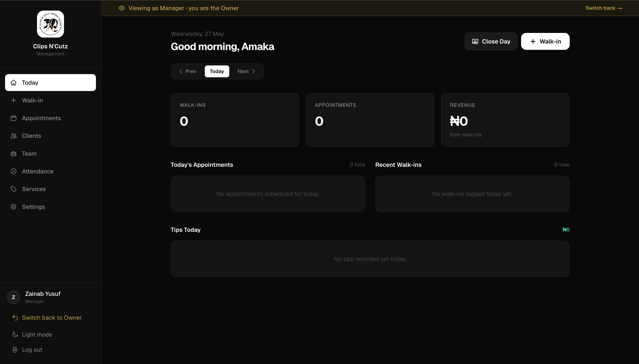Click the WALK-INS stat card

[x=235, y=120]
